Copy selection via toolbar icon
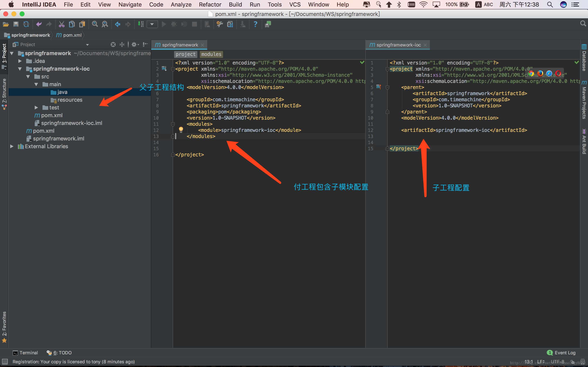The image size is (588, 367). 72,24
